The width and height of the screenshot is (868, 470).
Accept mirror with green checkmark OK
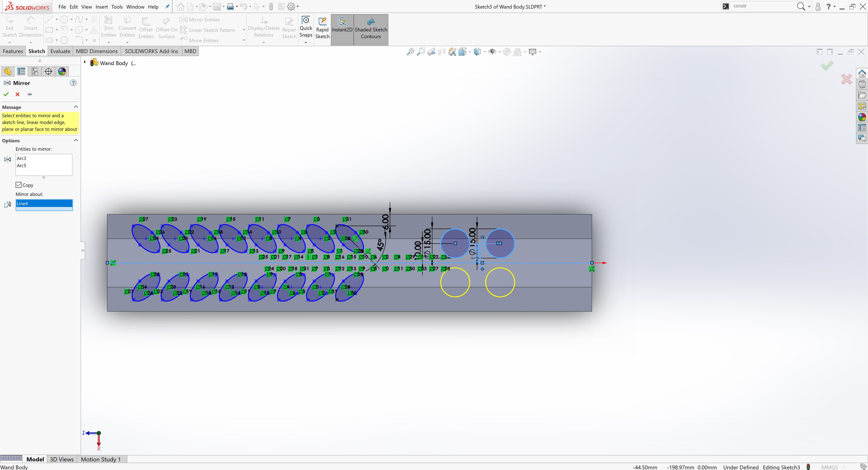6,94
